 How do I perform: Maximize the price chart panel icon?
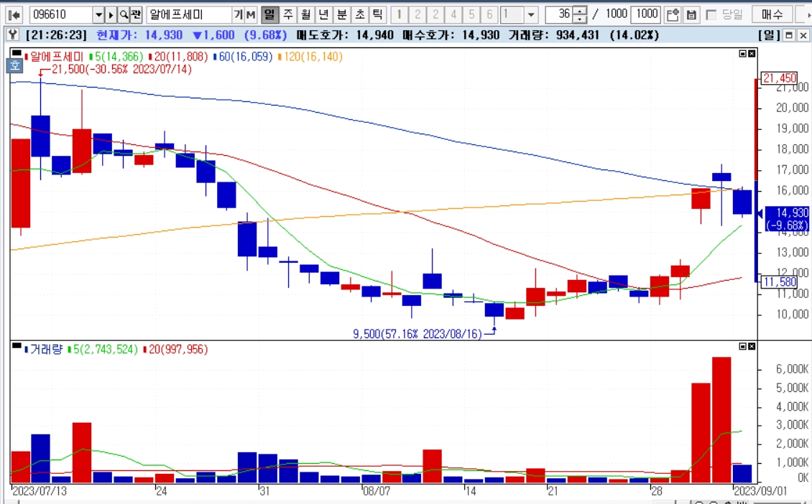(x=743, y=54)
